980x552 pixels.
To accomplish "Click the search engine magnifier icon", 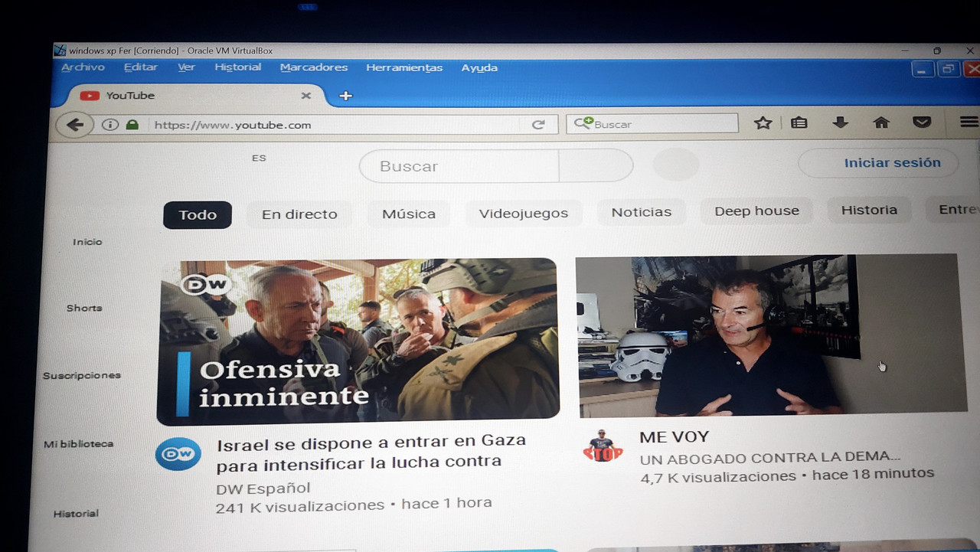I will [584, 122].
